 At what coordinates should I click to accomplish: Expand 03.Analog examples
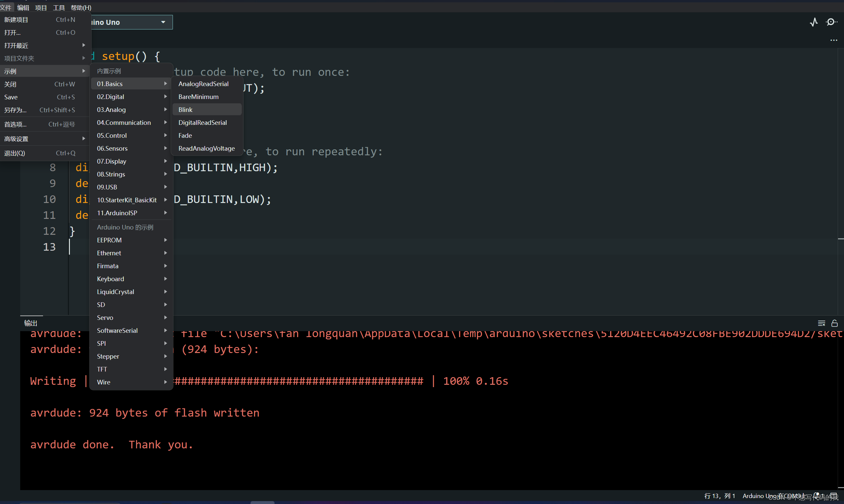pyautogui.click(x=132, y=110)
